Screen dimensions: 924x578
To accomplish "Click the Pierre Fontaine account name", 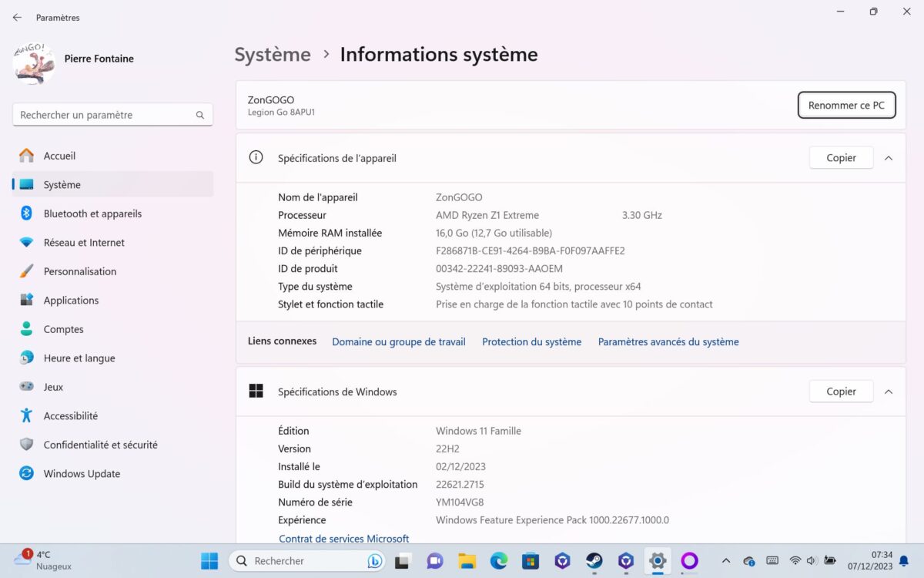I will [x=99, y=59].
